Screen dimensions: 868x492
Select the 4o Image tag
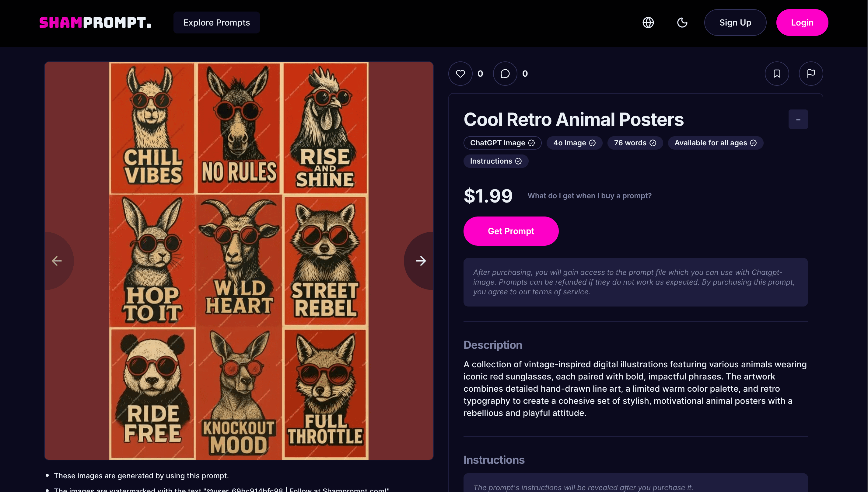click(x=574, y=143)
